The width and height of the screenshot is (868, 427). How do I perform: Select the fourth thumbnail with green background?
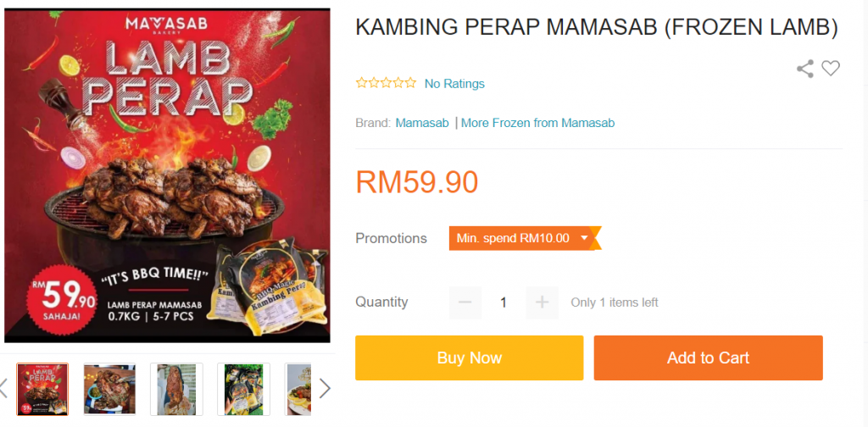point(243,390)
